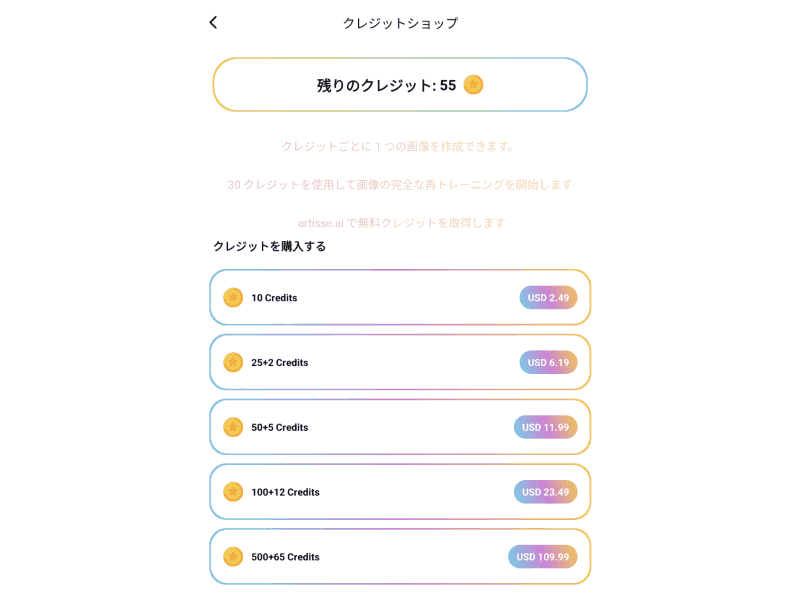Click the coin icon on 25+2 Credits row

232,362
